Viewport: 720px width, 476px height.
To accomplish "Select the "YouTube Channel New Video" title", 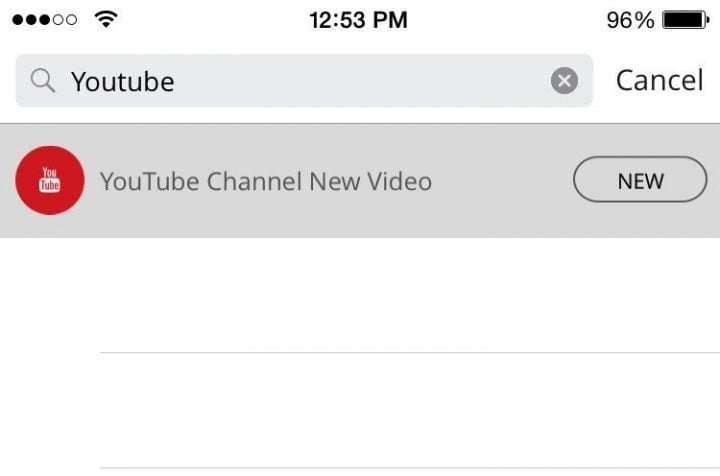I will 266,181.
